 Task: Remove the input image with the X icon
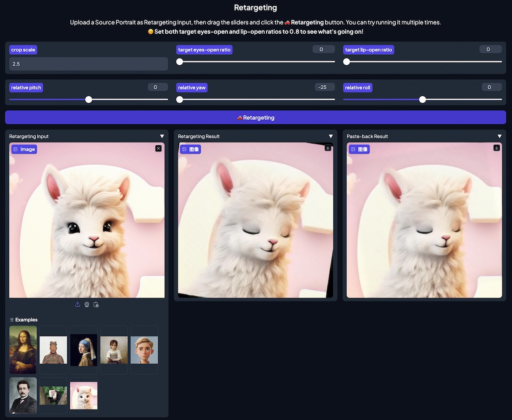tap(158, 148)
